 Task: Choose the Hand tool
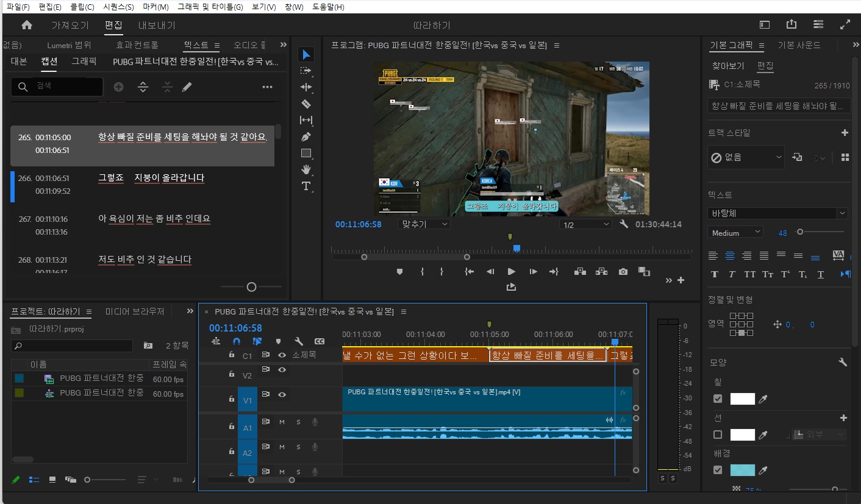point(306,169)
